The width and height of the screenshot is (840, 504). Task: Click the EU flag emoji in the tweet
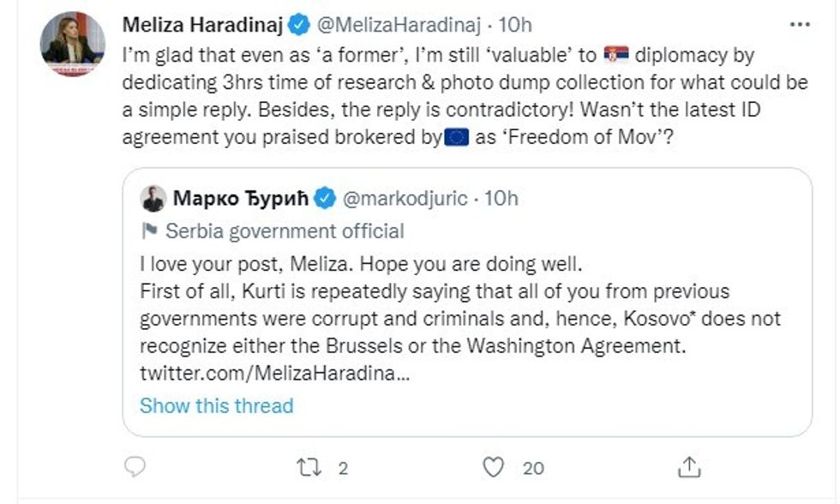click(x=457, y=137)
